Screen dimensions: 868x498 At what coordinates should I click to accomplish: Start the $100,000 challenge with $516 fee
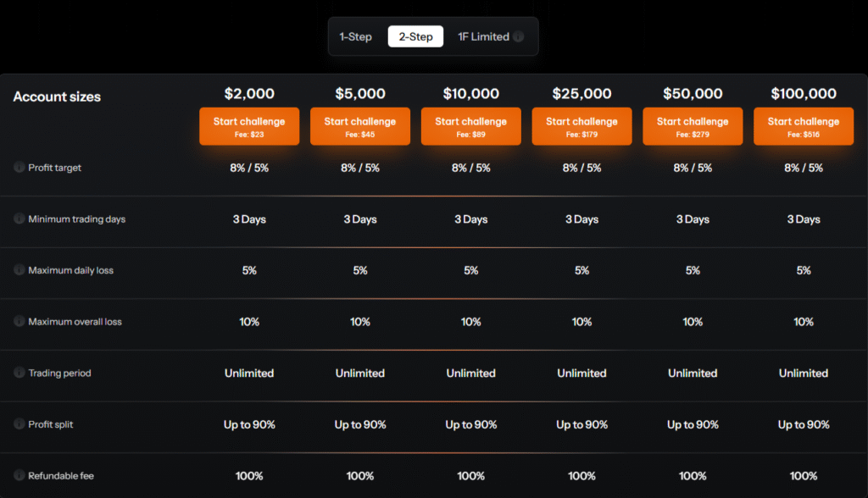[804, 125]
